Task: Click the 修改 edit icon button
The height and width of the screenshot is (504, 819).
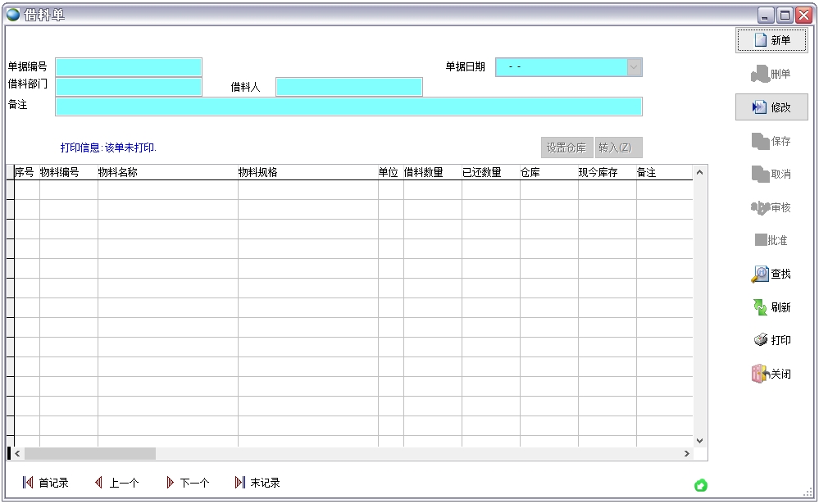Action: [x=760, y=107]
